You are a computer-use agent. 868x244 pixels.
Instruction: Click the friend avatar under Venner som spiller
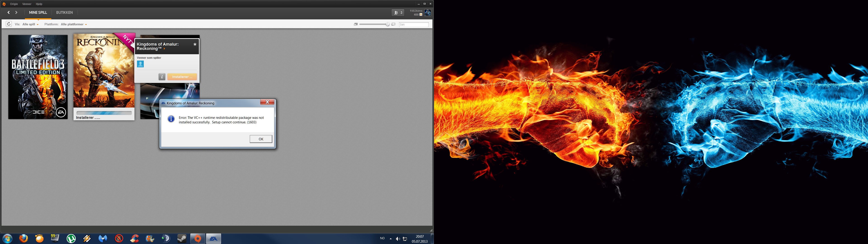141,64
